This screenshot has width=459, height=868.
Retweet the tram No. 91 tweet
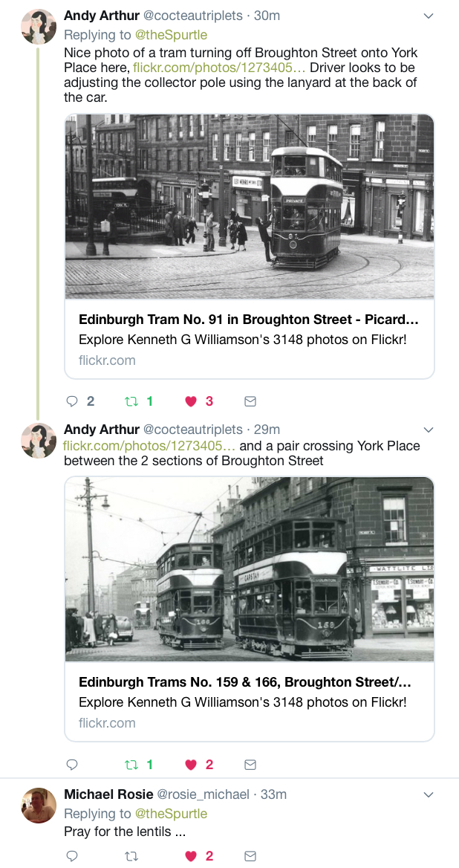pos(131,401)
